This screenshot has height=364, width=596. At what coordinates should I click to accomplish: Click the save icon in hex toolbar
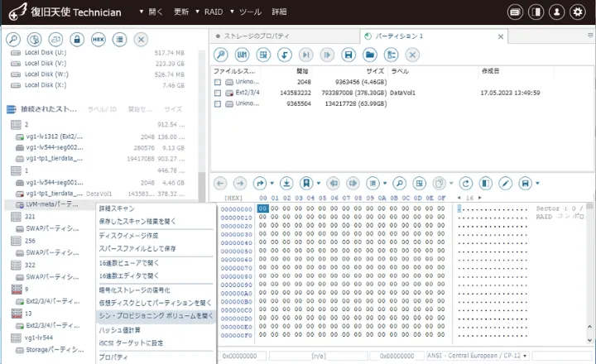[x=526, y=184]
